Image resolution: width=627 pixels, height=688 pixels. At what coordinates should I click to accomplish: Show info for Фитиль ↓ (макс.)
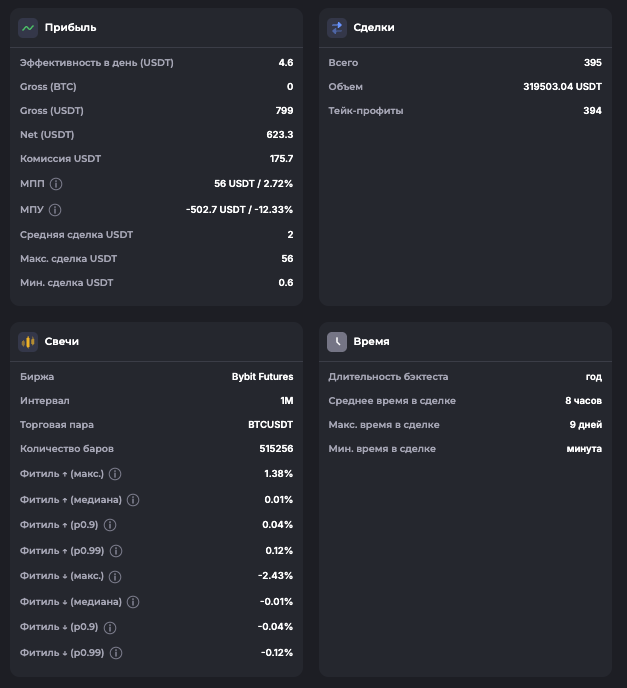(114, 577)
